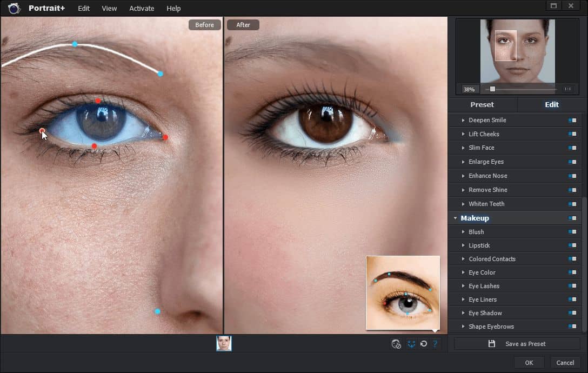Click the 1:1 zoom icon beside preview slider

[x=567, y=89]
